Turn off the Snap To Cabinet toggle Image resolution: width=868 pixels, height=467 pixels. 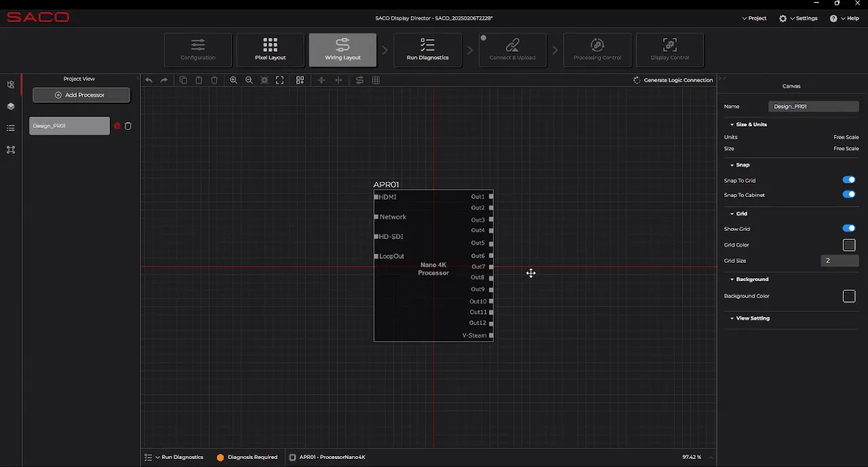849,195
